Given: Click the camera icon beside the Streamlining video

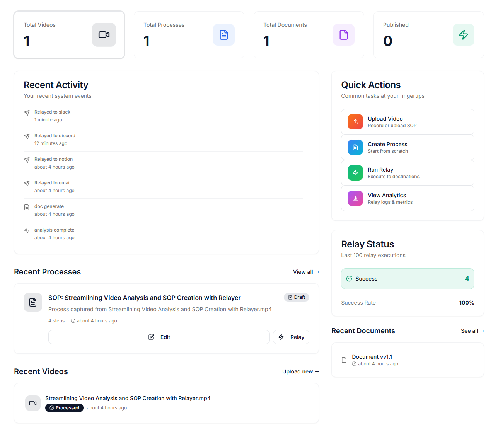Looking at the screenshot, I should pyautogui.click(x=33, y=403).
